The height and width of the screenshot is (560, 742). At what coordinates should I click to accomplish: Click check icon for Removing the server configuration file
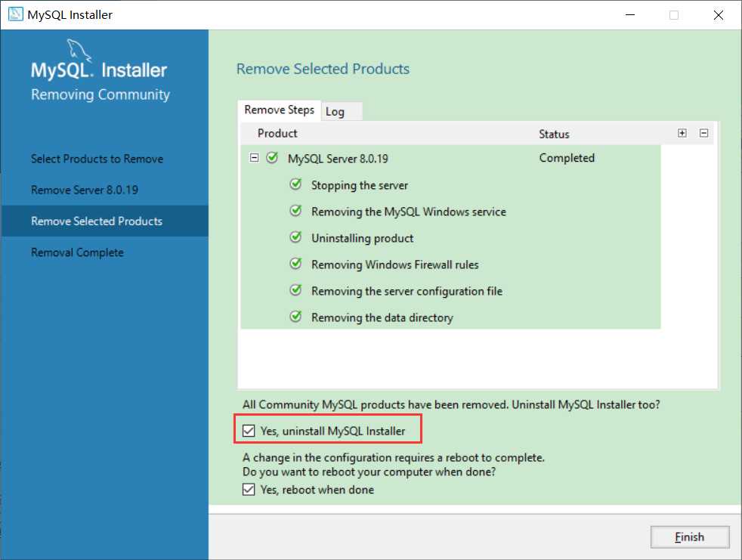pyautogui.click(x=295, y=290)
